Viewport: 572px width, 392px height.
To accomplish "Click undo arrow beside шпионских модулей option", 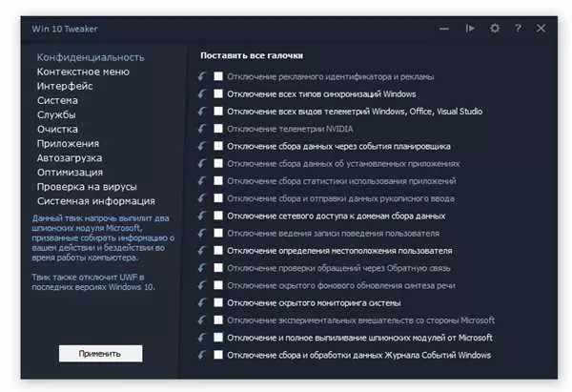I will [202, 338].
